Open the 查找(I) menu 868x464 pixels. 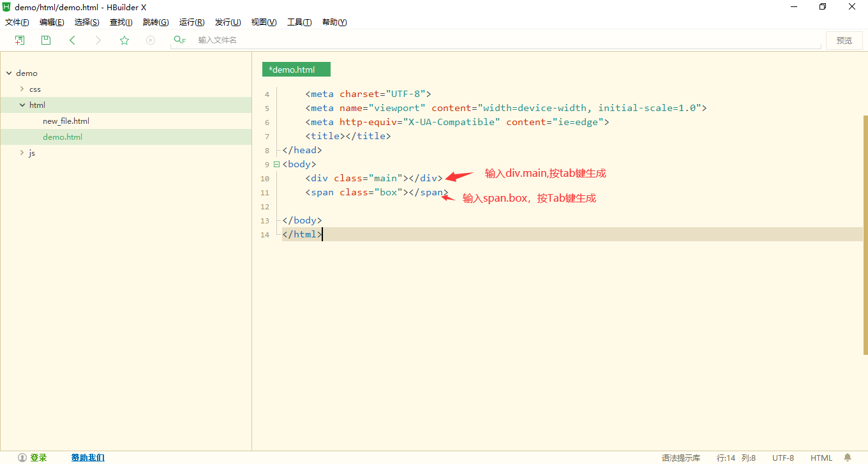pos(121,22)
